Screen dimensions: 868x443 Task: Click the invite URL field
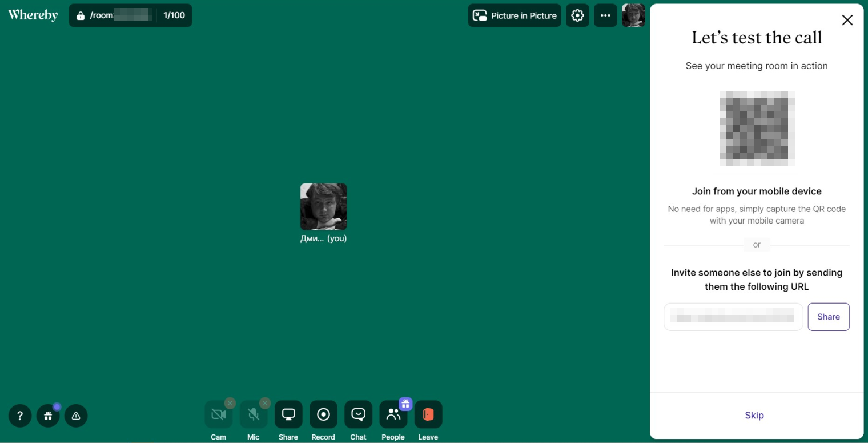[733, 317]
